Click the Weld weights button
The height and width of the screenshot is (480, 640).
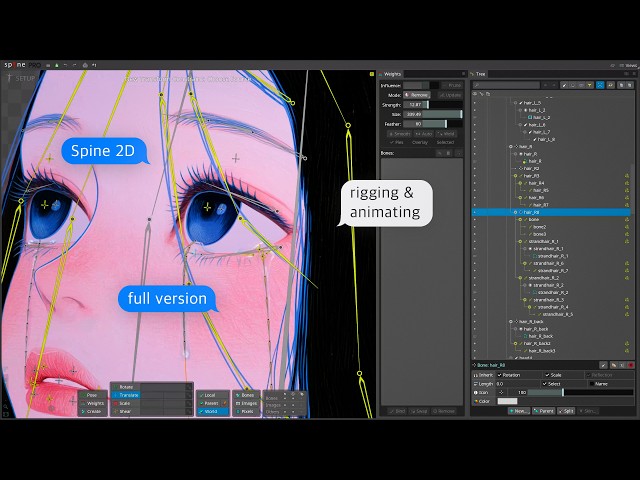[446, 134]
